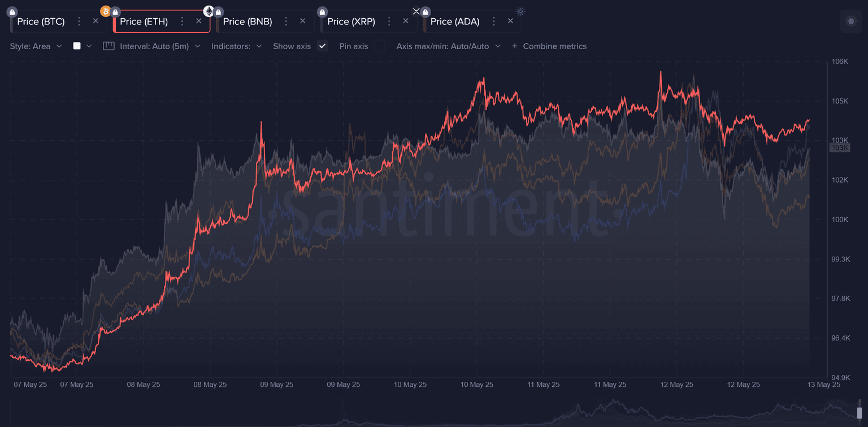Remove the Price (XRP) metric with X
The height and width of the screenshot is (427, 868).
(x=405, y=21)
